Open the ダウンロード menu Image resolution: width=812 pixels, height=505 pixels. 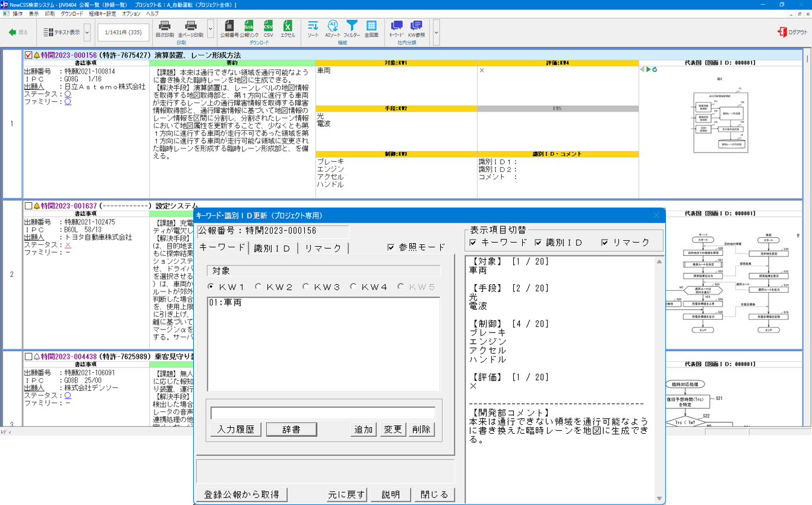point(72,13)
